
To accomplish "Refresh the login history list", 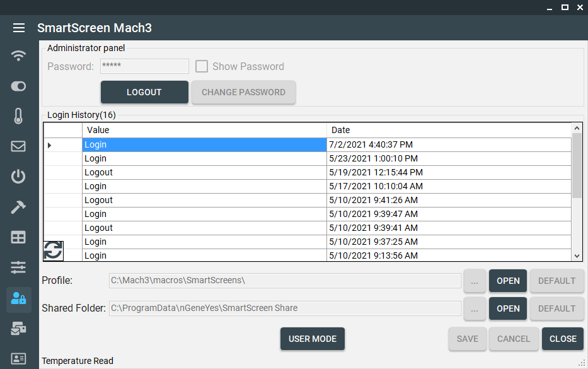I will [53, 250].
